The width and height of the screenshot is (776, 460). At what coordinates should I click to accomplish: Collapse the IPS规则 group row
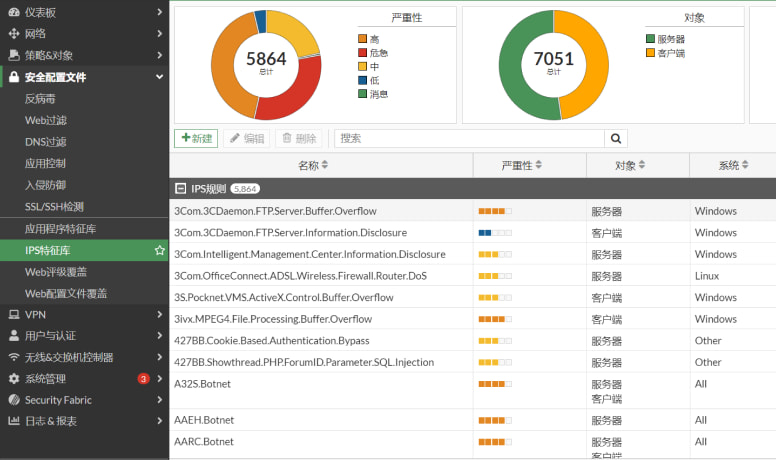(180, 188)
